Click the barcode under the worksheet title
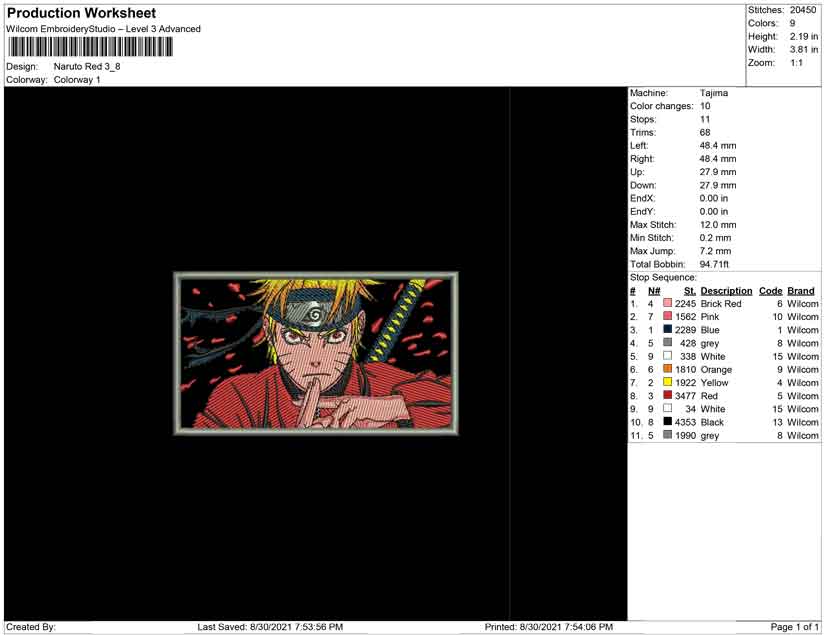825x635 pixels. pos(90,47)
